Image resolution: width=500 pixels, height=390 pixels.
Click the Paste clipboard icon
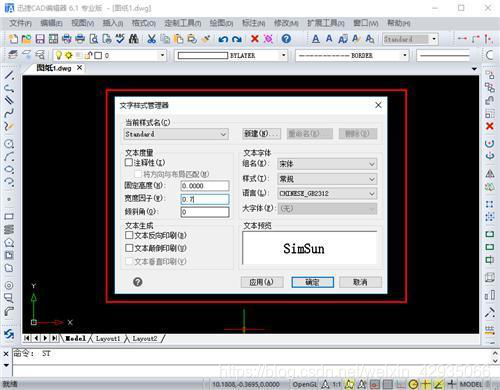pos(179,39)
